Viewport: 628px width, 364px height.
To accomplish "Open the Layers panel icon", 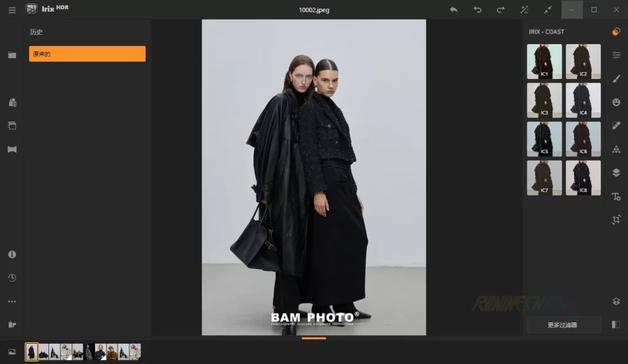I will coord(616,172).
